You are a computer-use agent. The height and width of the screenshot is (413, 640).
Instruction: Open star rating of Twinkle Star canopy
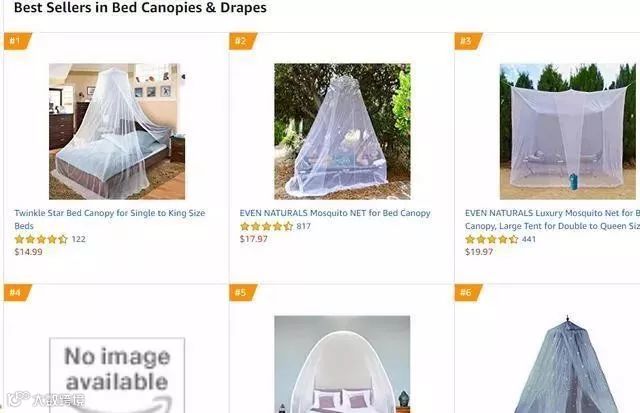click(41, 239)
